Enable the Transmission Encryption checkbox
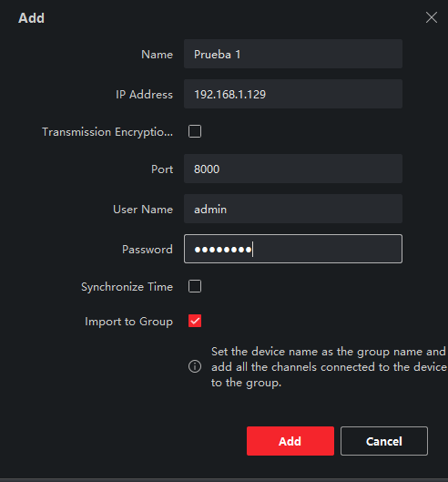Screen dimensions: 448x482 click(195, 131)
